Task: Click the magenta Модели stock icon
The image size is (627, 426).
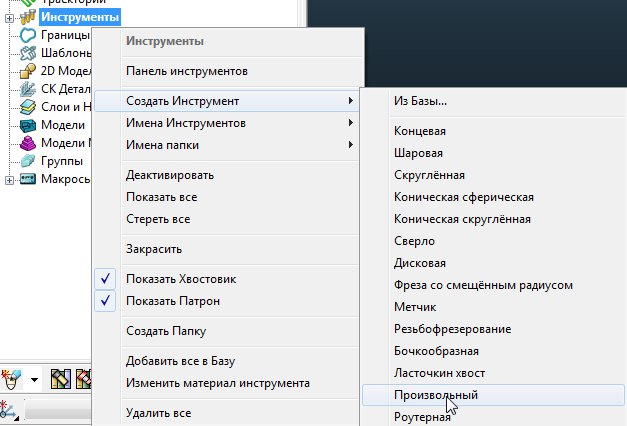Action: 28,143
